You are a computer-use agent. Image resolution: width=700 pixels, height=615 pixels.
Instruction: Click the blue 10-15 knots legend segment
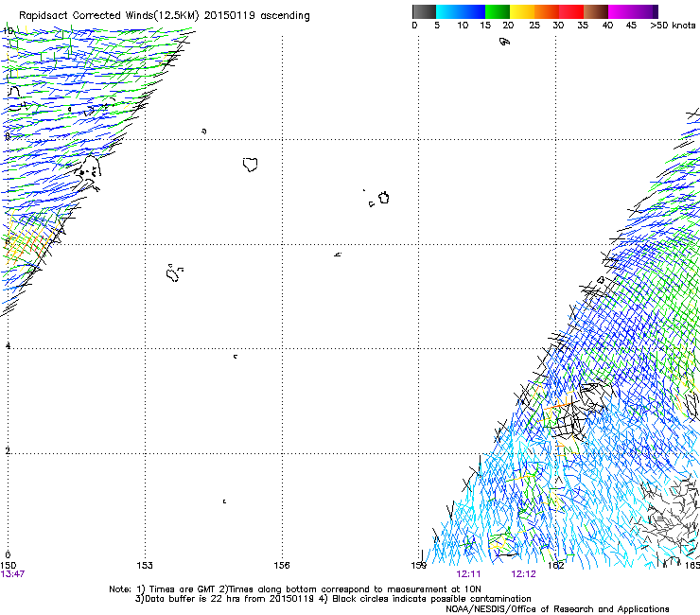click(473, 11)
